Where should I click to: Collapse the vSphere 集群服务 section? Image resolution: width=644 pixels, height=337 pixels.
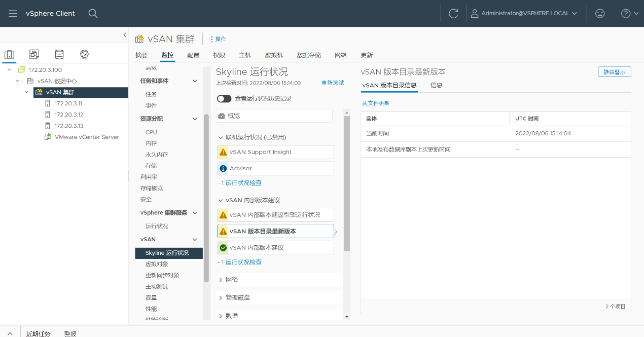coord(195,213)
